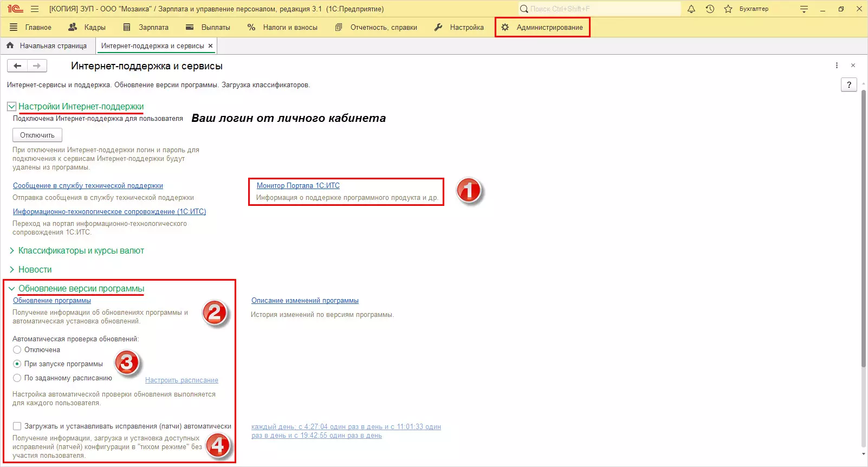Image resolution: width=868 pixels, height=467 pixels.
Task: Navigate back with left arrow
Action: [x=17, y=66]
